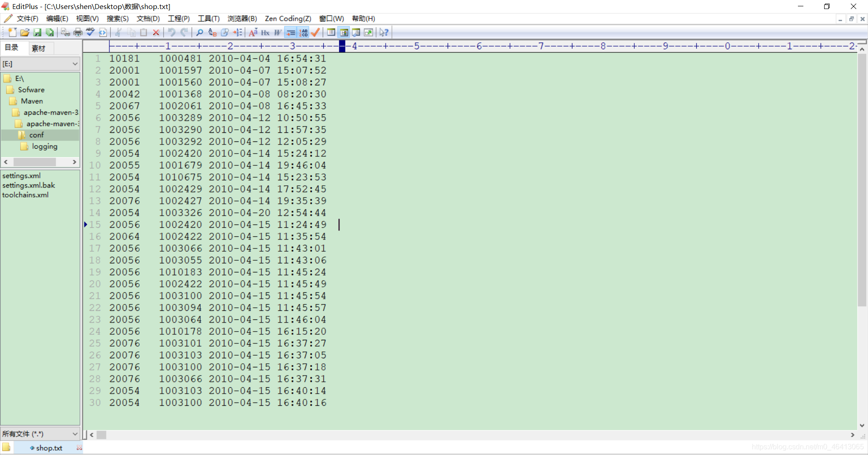Select the E:\ root folder
868x455 pixels.
(x=19, y=79)
